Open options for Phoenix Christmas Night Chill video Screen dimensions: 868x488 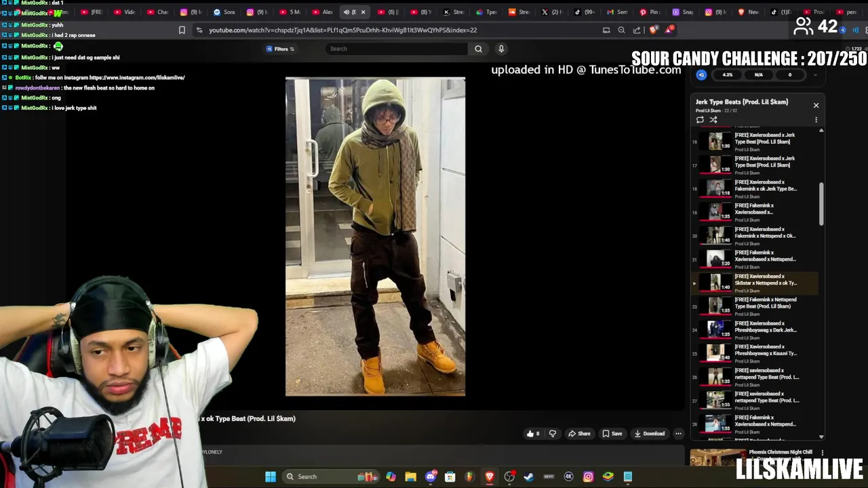(x=822, y=453)
